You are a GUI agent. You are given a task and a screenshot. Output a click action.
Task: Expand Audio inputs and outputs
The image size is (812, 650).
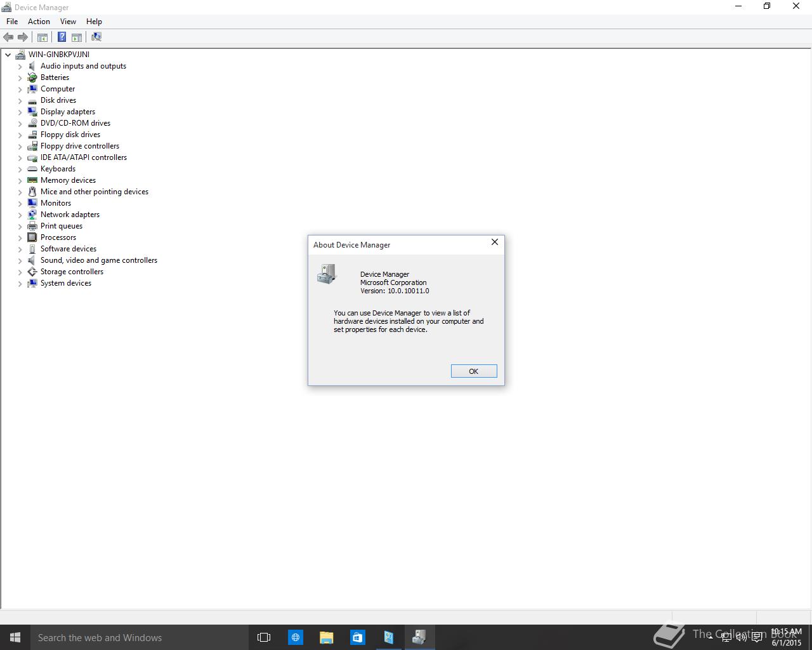20,66
